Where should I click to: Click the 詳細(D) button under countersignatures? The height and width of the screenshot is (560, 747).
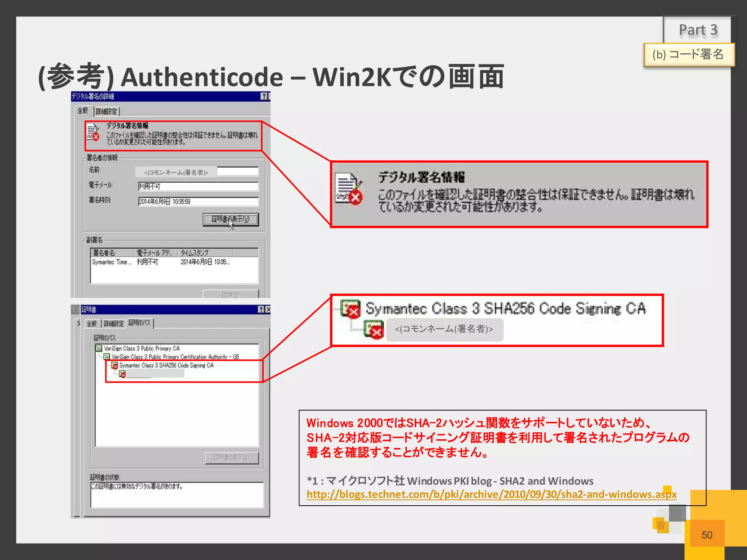[x=231, y=295]
